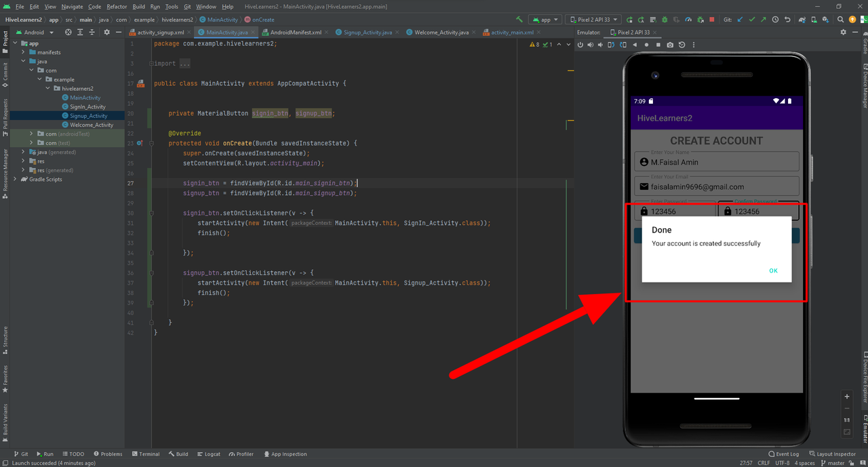Open App Inspection tool window
The image size is (868, 467).
[x=285, y=454]
